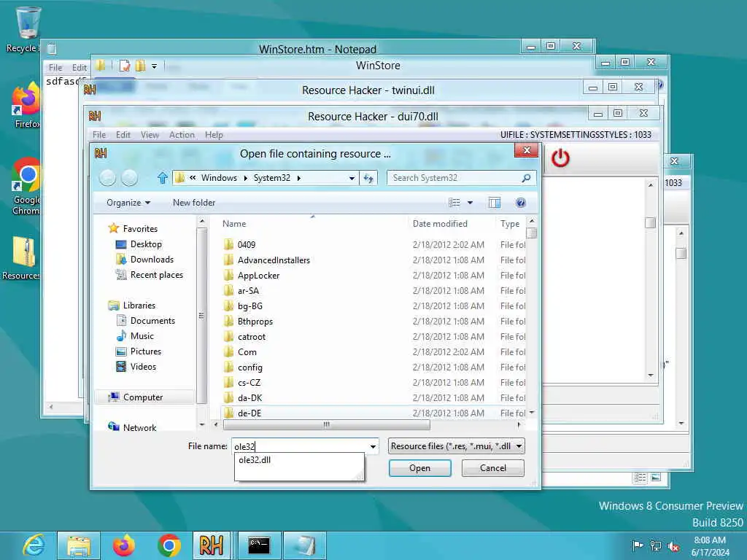Open the address bar path dropdown
The image size is (747, 560).
click(x=352, y=178)
